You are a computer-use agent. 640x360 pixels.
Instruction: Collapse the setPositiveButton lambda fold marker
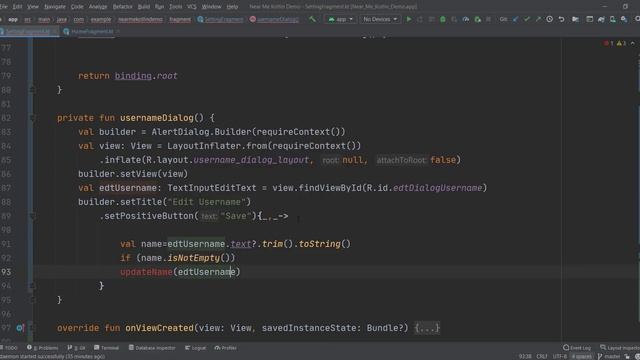(x=32, y=216)
